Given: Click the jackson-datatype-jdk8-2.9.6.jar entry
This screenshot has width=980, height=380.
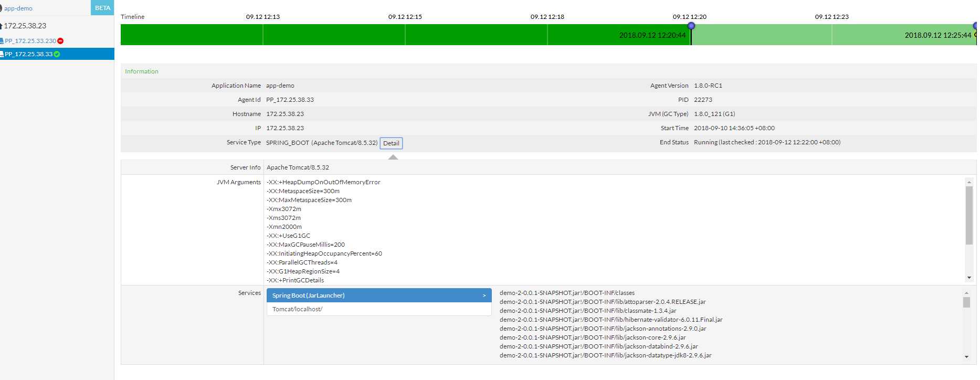Looking at the screenshot, I should (x=606, y=355).
